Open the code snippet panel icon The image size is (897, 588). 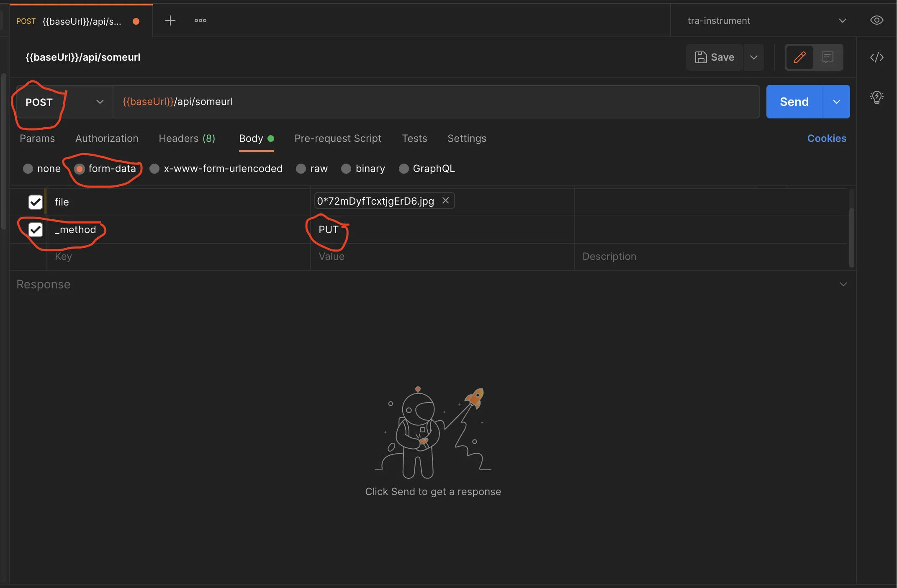click(876, 57)
